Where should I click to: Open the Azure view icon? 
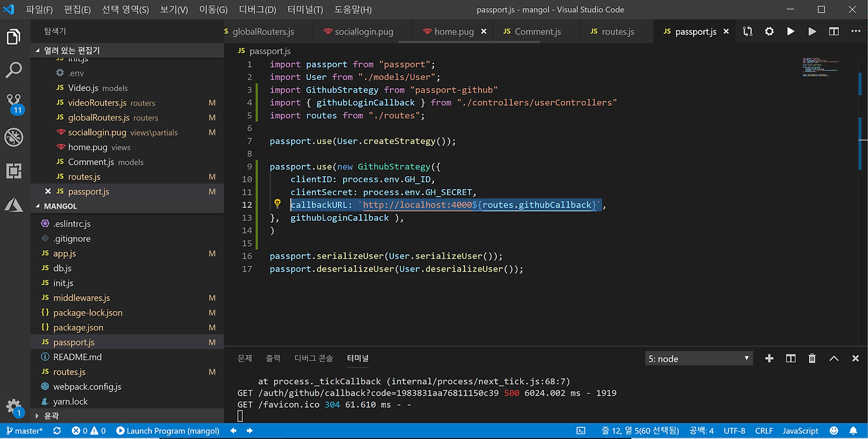[x=14, y=205]
